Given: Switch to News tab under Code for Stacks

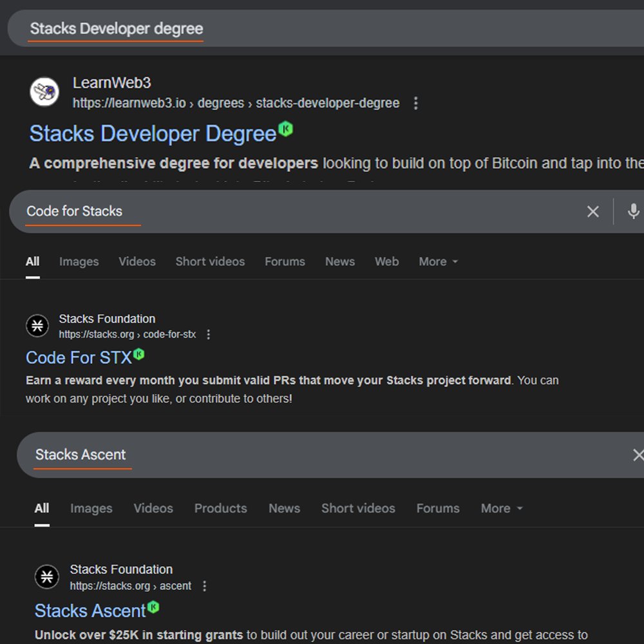Looking at the screenshot, I should [339, 261].
